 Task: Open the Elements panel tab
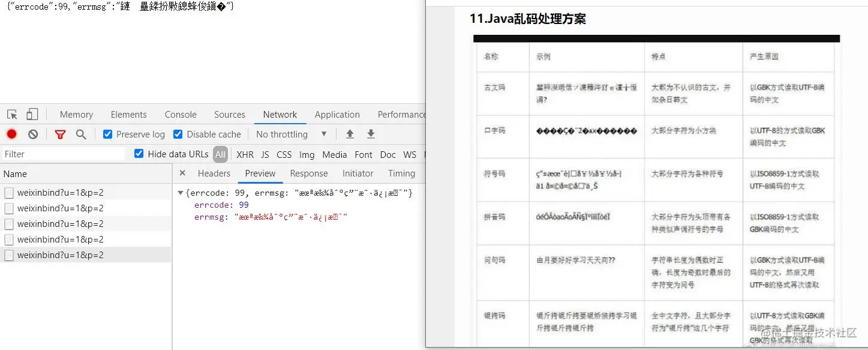tap(128, 114)
